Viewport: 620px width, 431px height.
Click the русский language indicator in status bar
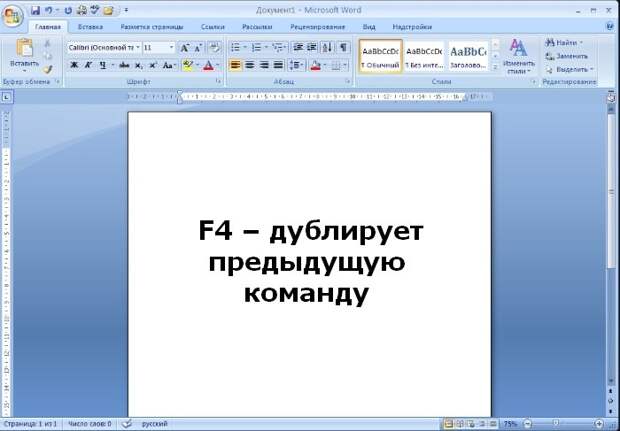(153, 424)
